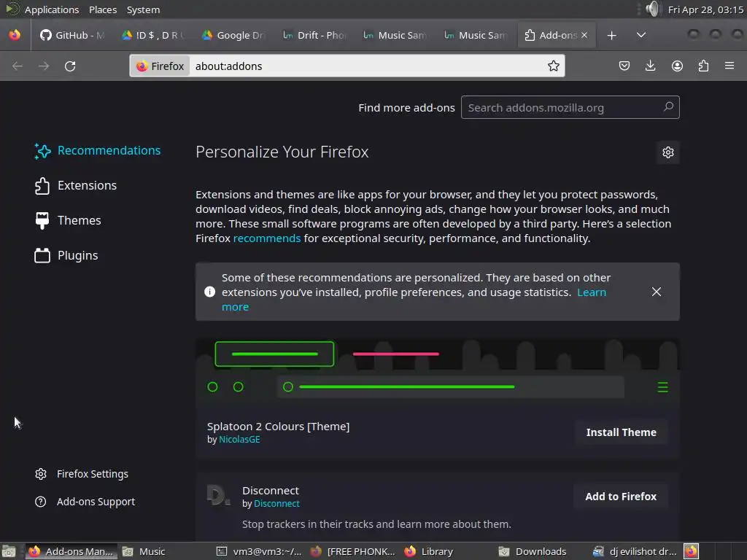The image size is (747, 560).
Task: Open the Extensions category in sidebar
Action: point(76,186)
